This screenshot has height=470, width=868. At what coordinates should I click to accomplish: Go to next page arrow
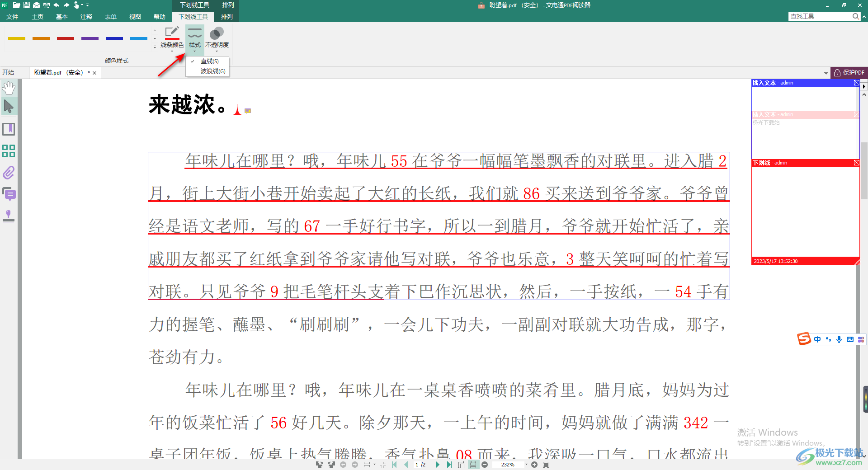pyautogui.click(x=437, y=465)
